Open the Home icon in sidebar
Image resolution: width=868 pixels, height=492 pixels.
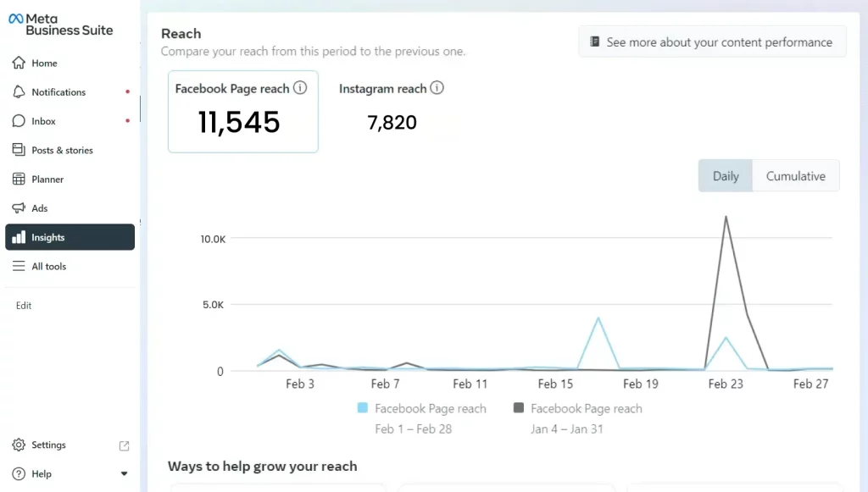[x=19, y=63]
